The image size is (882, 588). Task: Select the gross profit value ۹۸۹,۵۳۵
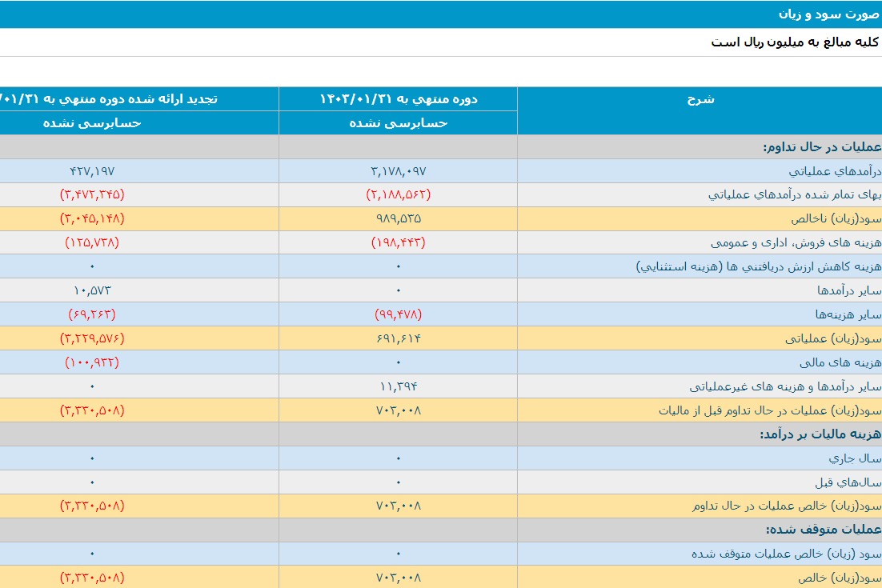[x=399, y=218]
